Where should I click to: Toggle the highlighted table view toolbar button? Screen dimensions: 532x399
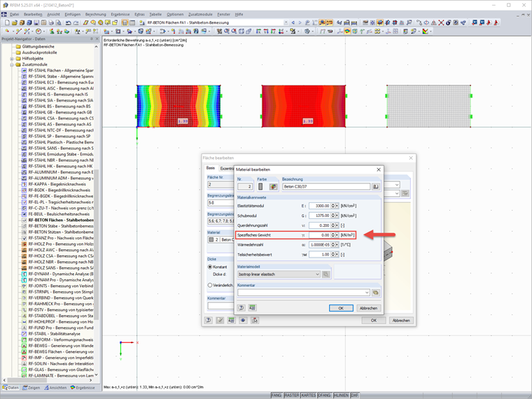coord(125,22)
